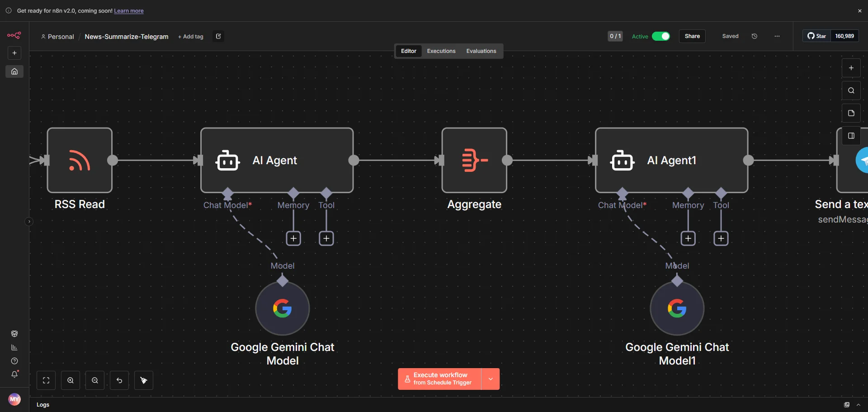Click the Google Gemini Chat Model node
The image size is (868, 412).
pos(282,308)
